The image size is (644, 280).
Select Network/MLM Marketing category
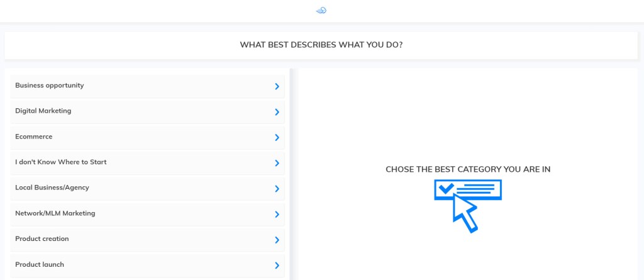coord(55,213)
